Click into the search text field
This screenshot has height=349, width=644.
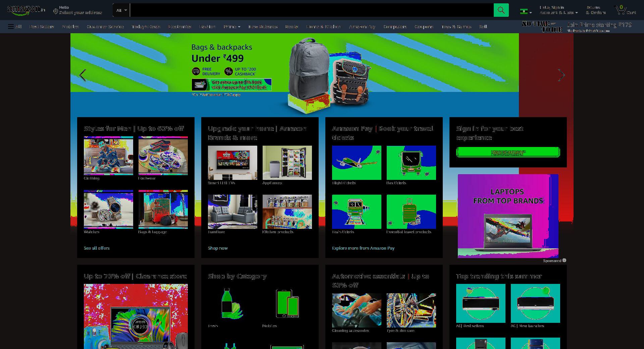coord(312,10)
